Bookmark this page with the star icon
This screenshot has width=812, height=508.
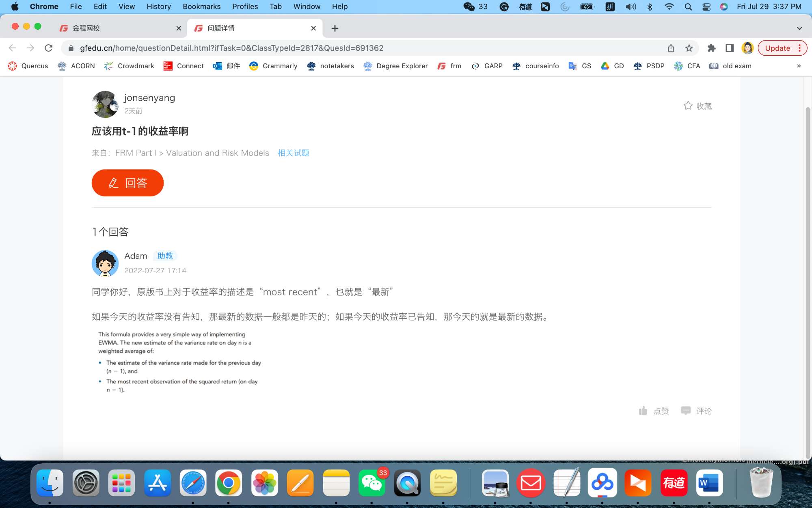click(x=689, y=48)
